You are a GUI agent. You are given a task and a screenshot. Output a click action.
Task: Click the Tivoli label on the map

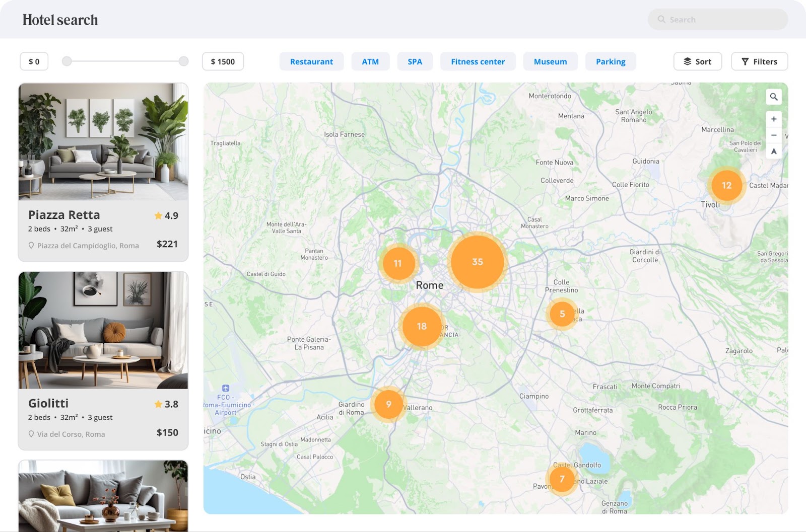pos(710,204)
